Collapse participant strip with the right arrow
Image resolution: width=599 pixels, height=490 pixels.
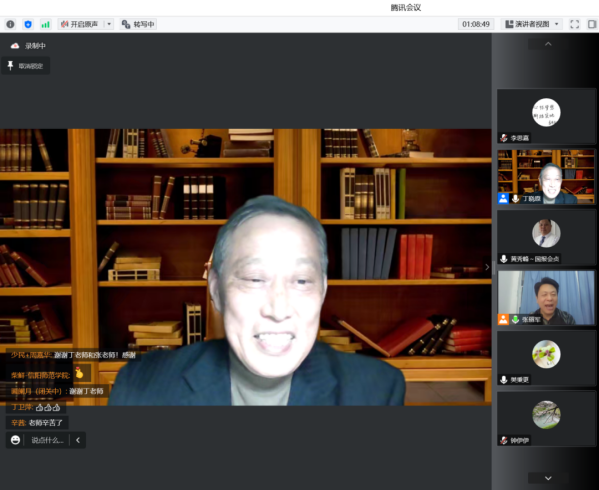(487, 267)
